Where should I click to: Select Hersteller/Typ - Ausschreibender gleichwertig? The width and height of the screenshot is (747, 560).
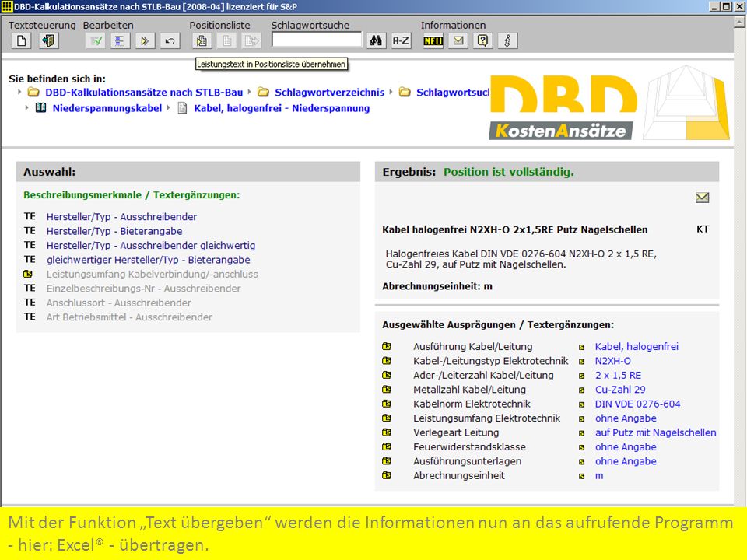(x=151, y=245)
